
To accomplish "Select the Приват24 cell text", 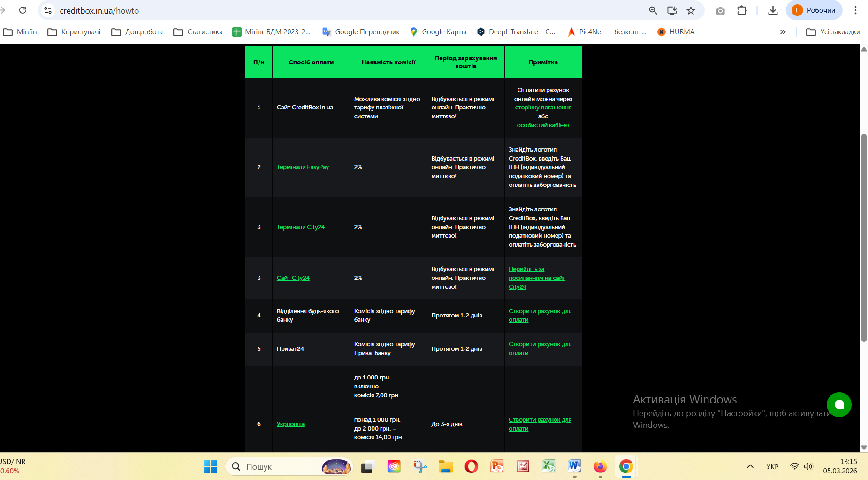I will tap(290, 349).
